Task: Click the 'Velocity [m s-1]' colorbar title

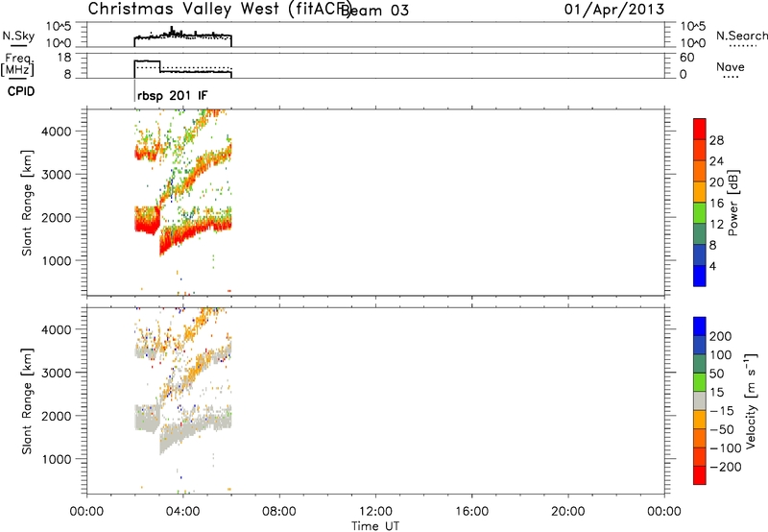Action: coord(751,400)
